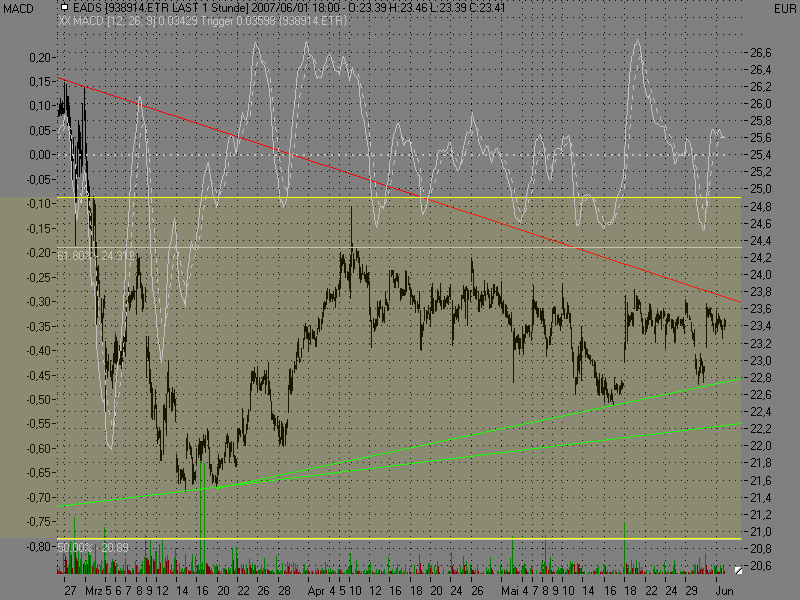800x600 pixels.
Task: Select the yellow horizontal line at 50.00% level
Action: point(399,539)
